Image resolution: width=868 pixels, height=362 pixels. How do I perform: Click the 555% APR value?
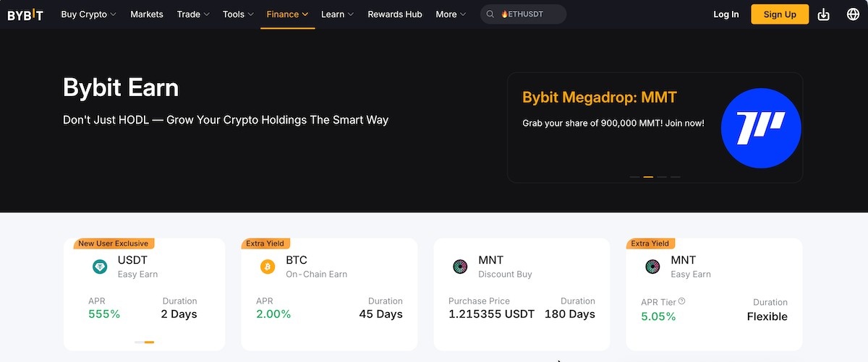[104, 314]
